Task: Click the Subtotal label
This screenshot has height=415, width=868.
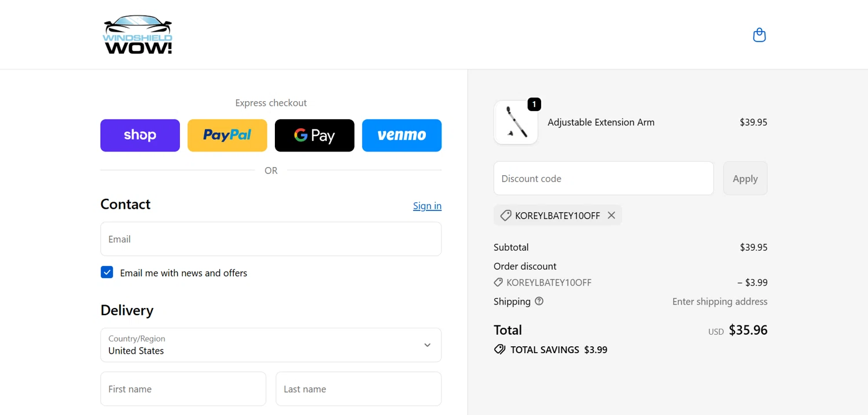Action: (511, 247)
